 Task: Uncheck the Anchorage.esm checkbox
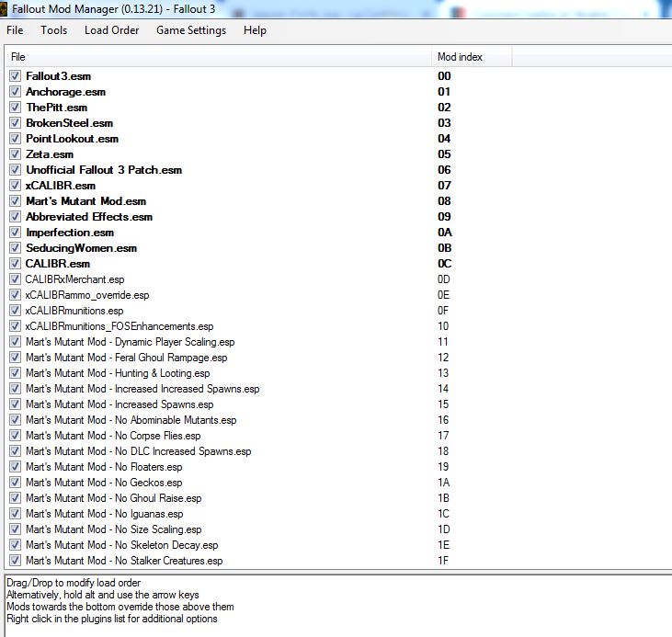pos(15,92)
